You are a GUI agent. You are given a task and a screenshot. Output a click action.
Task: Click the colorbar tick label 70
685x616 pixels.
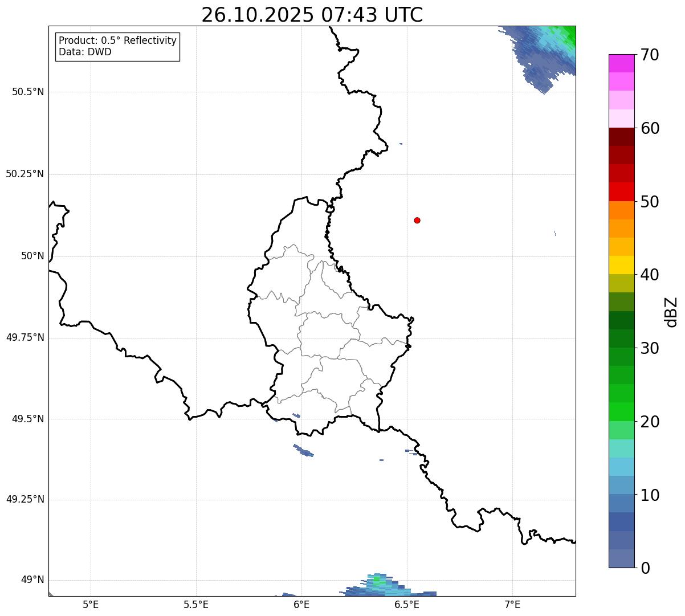tap(650, 55)
